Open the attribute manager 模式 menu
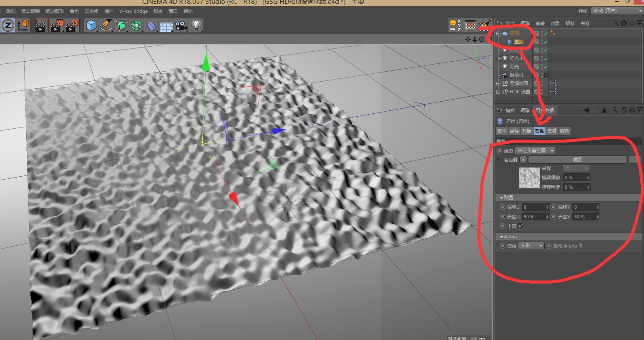 (510, 110)
